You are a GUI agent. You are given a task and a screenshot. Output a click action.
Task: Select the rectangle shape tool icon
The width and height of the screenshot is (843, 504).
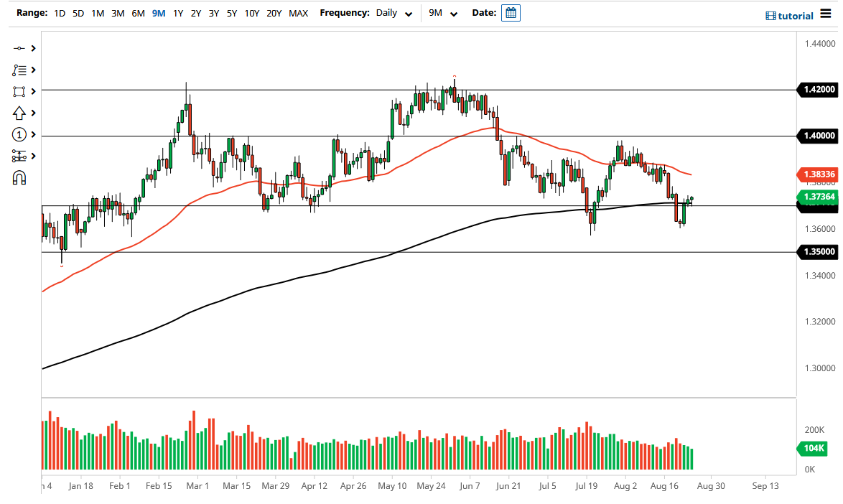pos(19,91)
